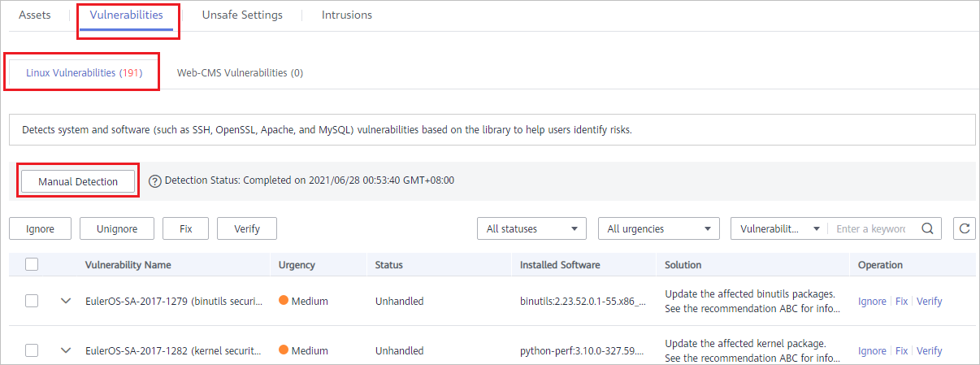Viewport: 980px width, 365px height.
Task: Switch to the Intrusions tab
Action: (x=347, y=15)
